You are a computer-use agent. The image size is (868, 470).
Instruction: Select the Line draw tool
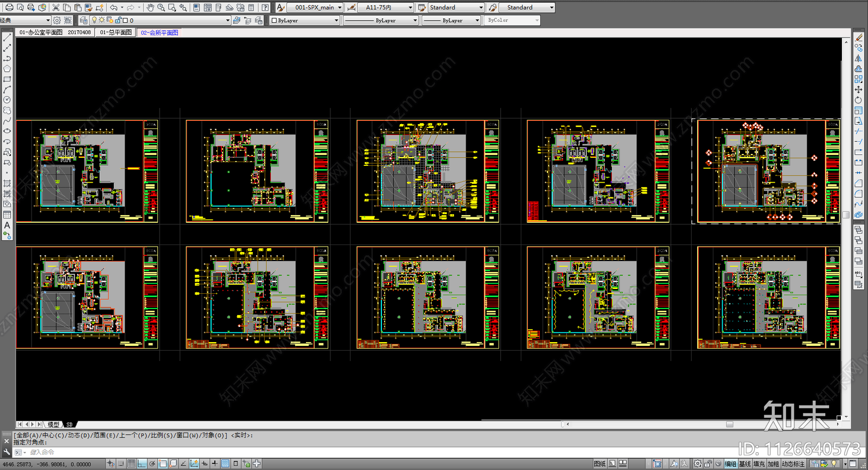click(x=7, y=37)
